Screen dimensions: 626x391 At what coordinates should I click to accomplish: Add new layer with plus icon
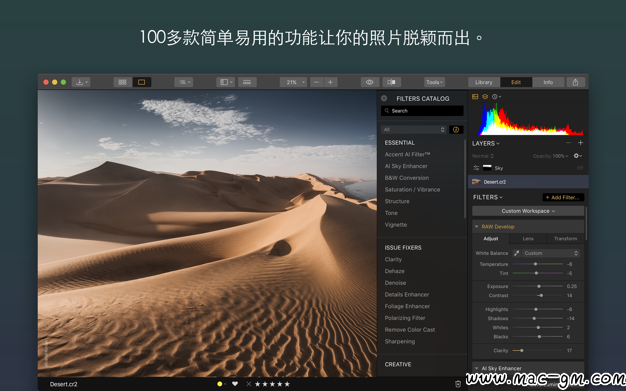coord(580,143)
